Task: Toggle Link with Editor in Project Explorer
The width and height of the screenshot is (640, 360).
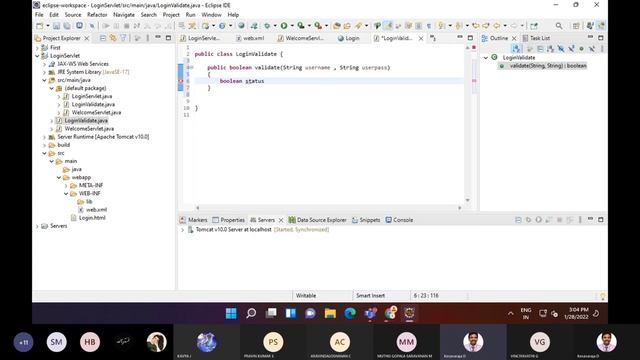Action: click(113, 38)
